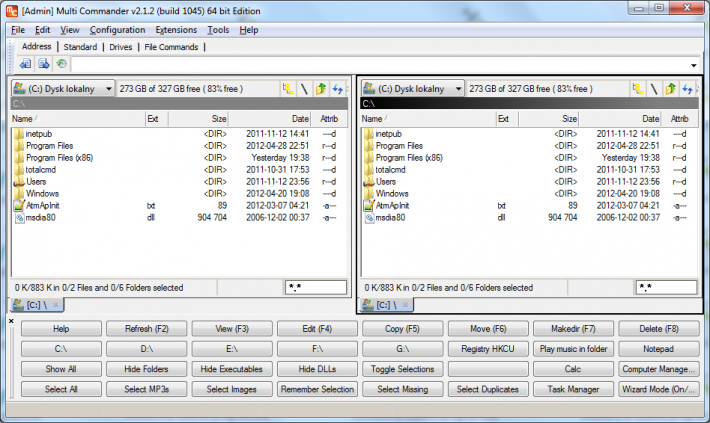Click the View (F3) button

coord(232,329)
